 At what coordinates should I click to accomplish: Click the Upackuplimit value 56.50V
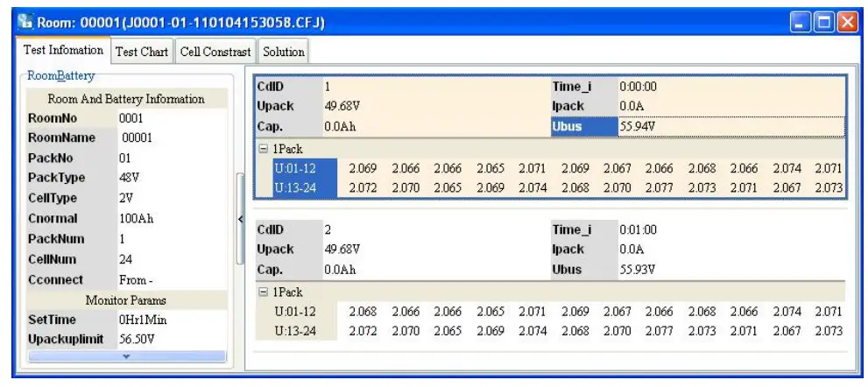click(x=137, y=339)
